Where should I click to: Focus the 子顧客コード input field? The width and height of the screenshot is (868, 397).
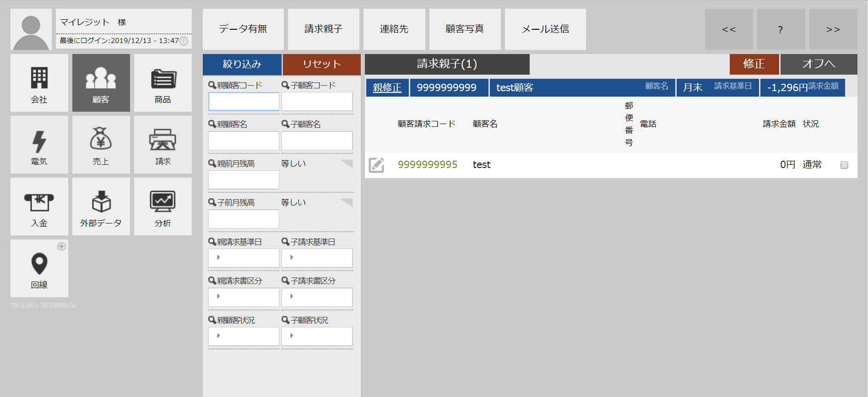tap(317, 102)
